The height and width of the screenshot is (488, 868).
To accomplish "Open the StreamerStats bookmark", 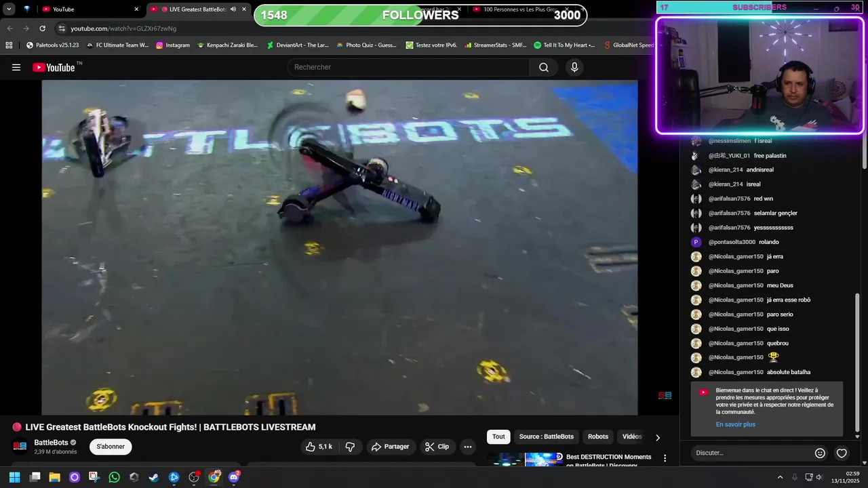I will pyautogui.click(x=495, y=45).
